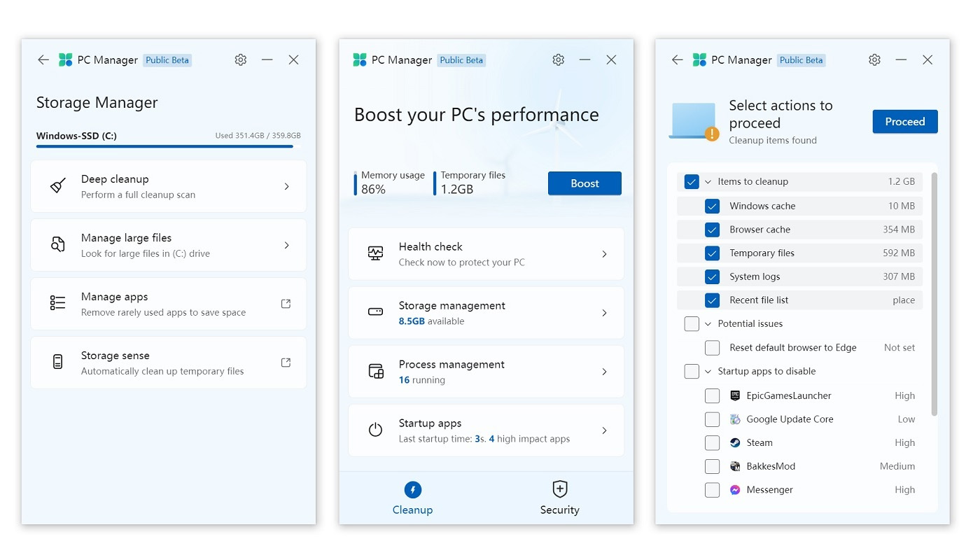Open Deep cleanup via its chevron

point(286,186)
